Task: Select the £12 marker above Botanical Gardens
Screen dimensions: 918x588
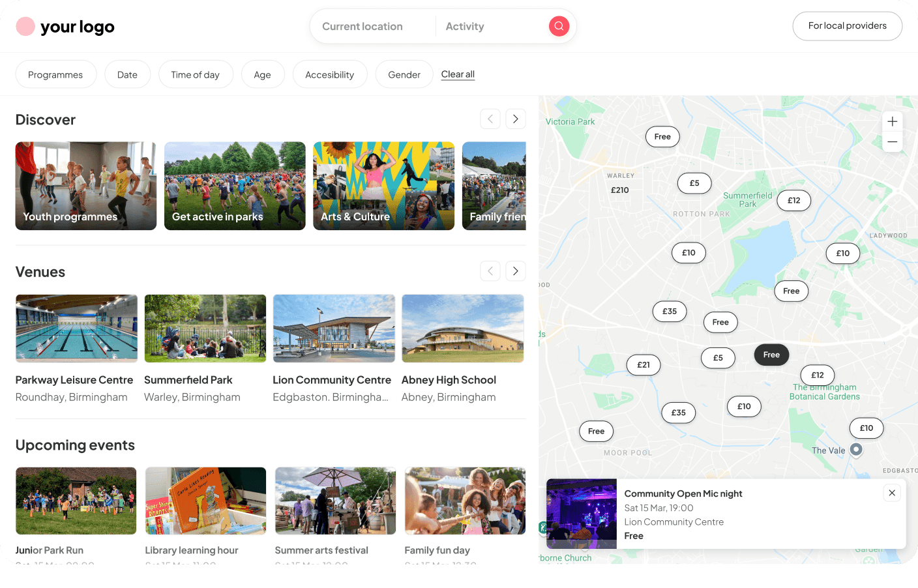Action: [818, 375]
